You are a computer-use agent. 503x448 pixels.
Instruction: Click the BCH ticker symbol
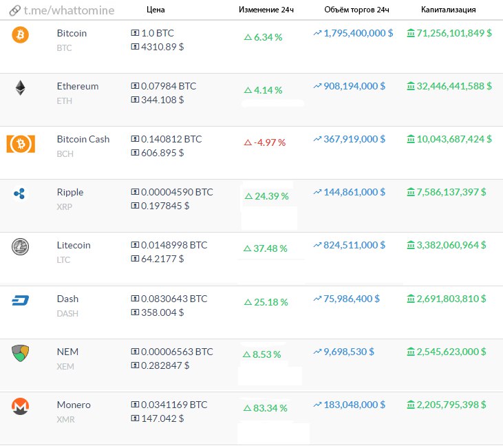click(65, 153)
